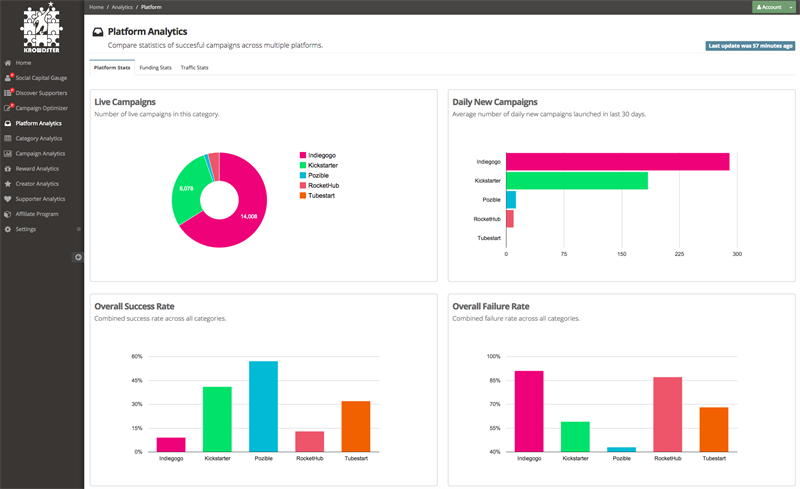Click the Home icon in the sidebar
The image size is (800, 489).
(x=8, y=63)
